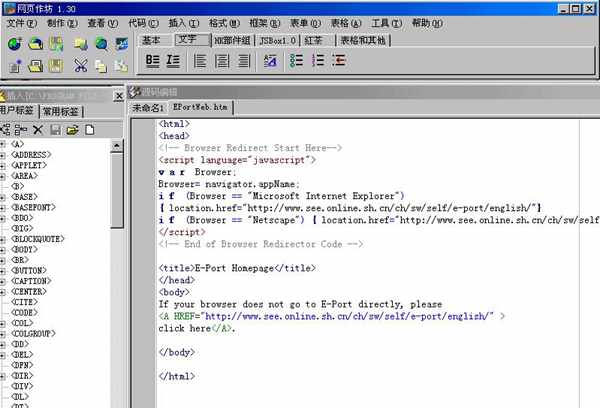Expand the <BASEFONT> tag node
600x408 pixels.
(x=3, y=208)
